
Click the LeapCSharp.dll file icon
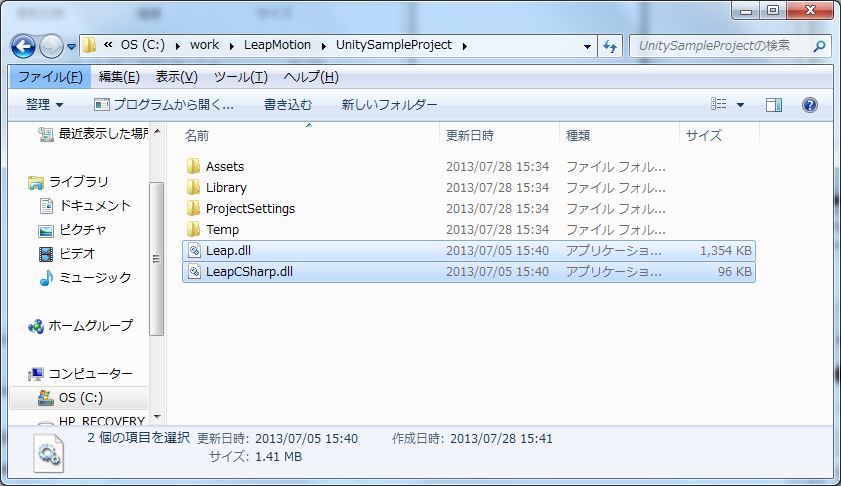194,271
